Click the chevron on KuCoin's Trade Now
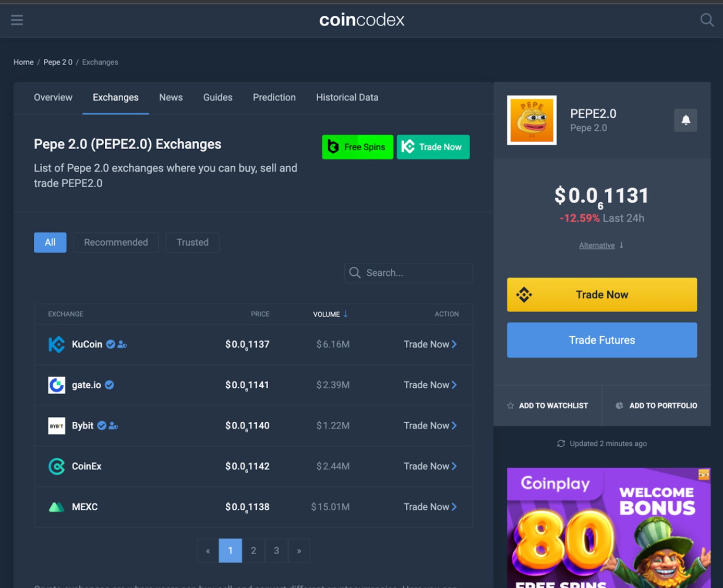The width and height of the screenshot is (723, 588). point(454,344)
